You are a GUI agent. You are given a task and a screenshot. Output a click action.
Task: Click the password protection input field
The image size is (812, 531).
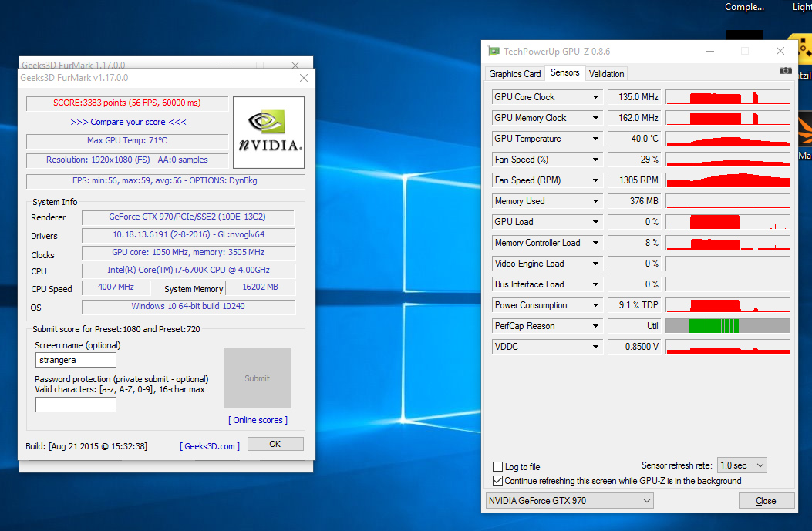tap(76, 405)
